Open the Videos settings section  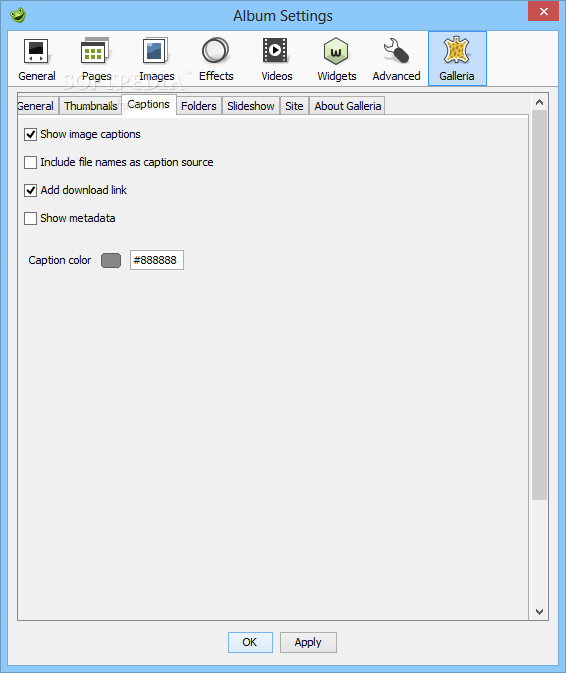pos(276,59)
